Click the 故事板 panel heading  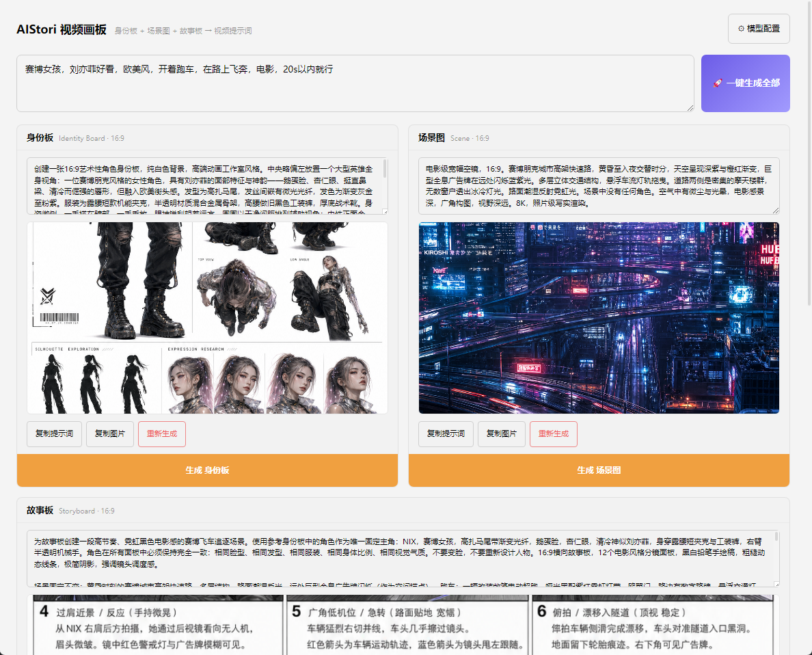click(x=40, y=511)
